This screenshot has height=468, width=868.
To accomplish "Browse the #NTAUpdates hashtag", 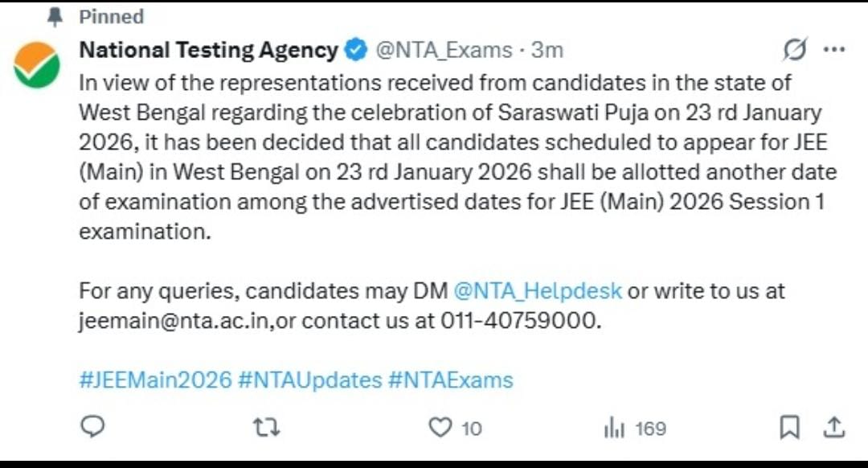I will 309,380.
